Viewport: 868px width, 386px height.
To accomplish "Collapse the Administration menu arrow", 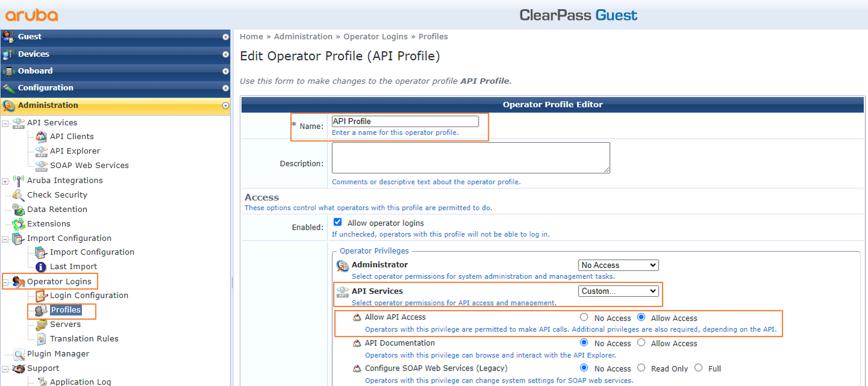I will point(225,105).
